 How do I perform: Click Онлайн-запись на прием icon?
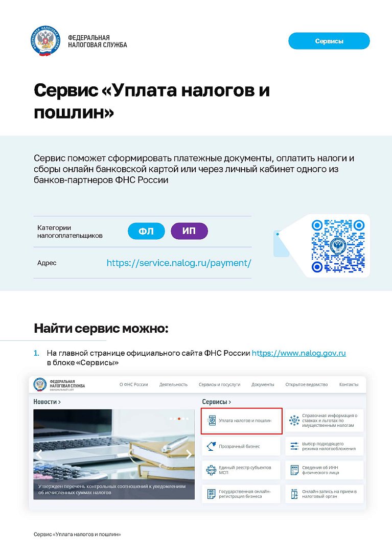294,494
